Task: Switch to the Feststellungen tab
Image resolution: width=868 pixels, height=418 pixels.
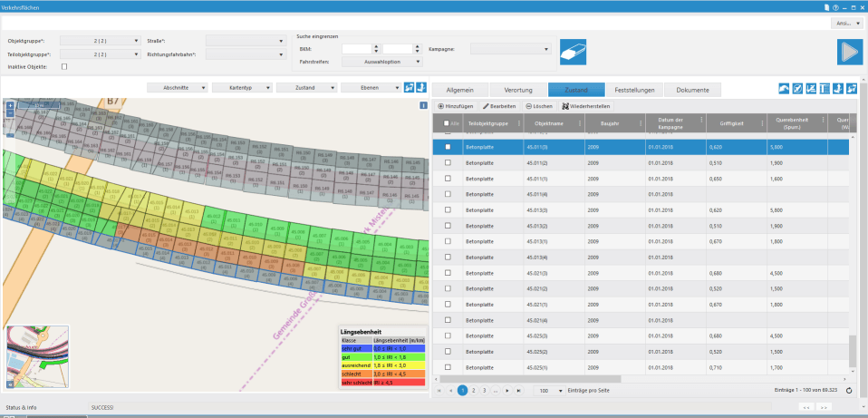Action: 633,90
